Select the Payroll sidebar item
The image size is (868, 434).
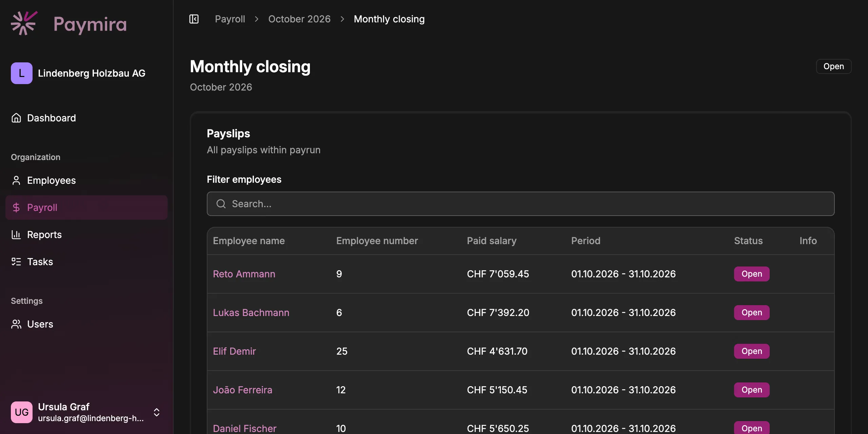[86, 208]
